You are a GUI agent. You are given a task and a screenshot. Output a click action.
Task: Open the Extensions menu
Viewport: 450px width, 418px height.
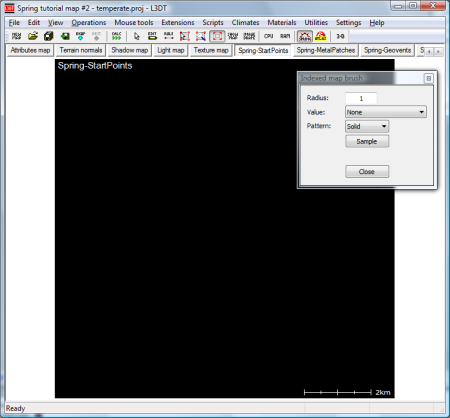[178, 23]
